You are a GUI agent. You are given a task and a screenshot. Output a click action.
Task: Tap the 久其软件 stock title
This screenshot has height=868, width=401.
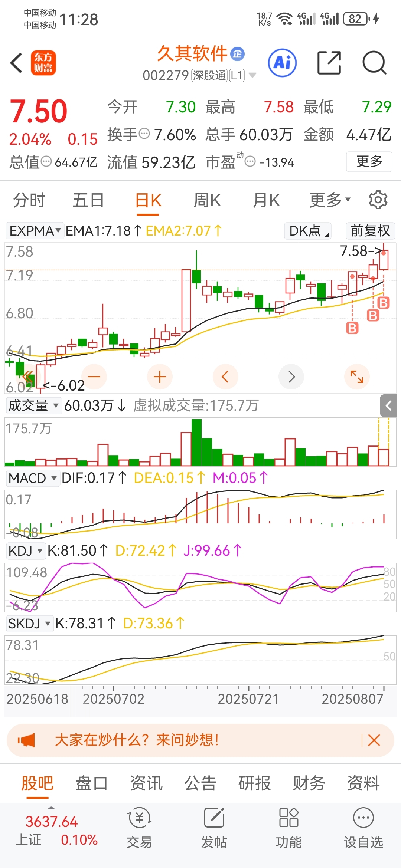tap(192, 54)
